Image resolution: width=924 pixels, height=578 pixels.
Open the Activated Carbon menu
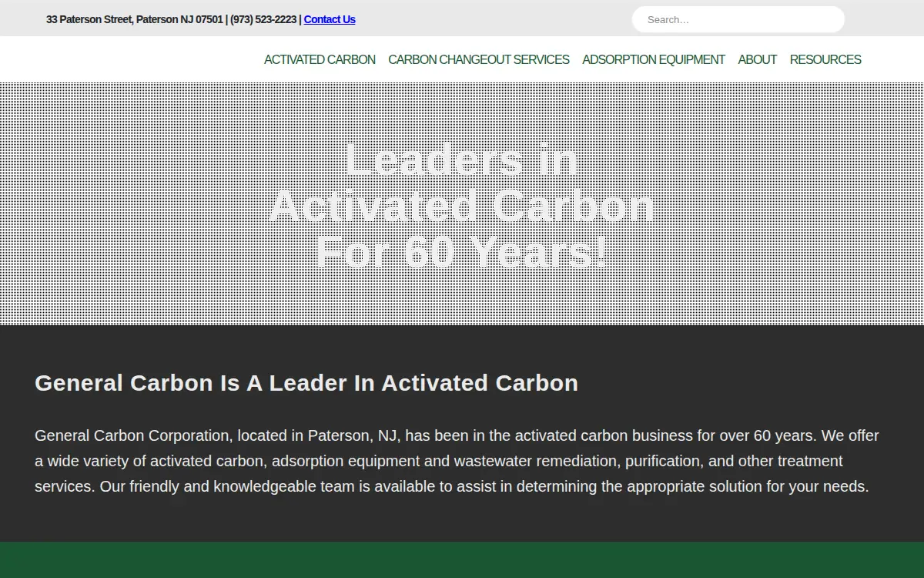[320, 59]
